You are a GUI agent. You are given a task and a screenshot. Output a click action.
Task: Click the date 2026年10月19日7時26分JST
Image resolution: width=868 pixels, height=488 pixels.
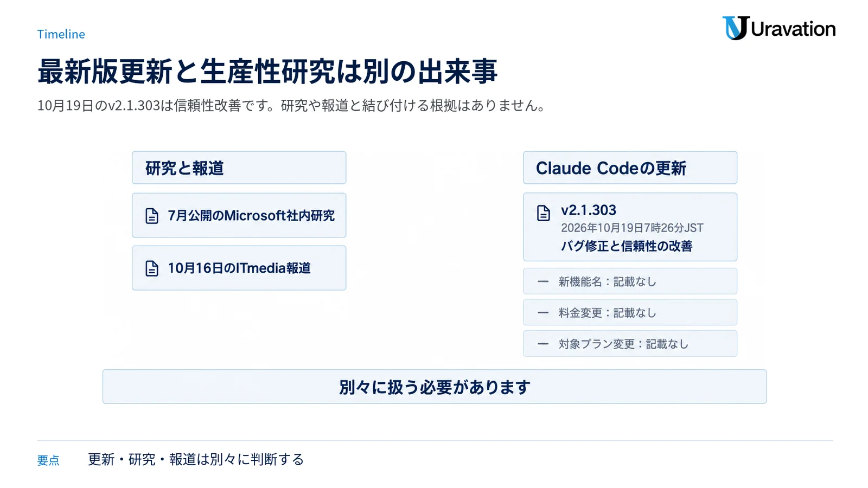(632, 228)
